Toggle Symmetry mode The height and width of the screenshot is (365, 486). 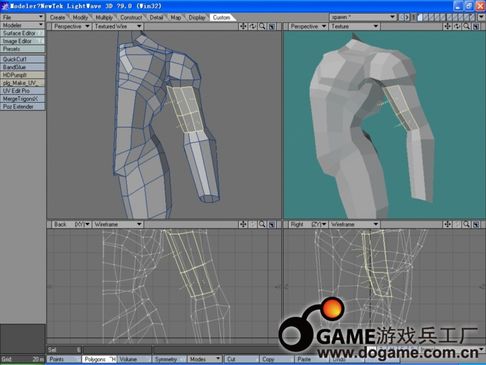(x=169, y=359)
